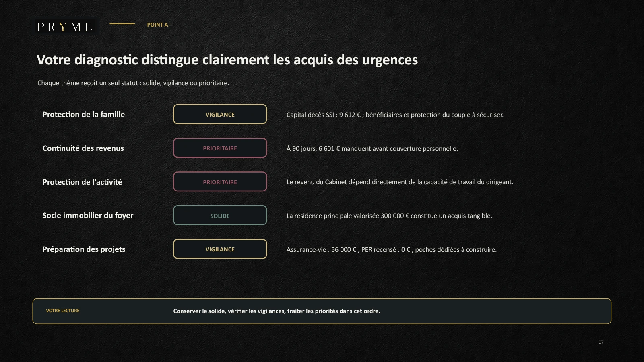The image size is (644, 362).
Task: Click the VIGILANCE badge for Préparation des projets
Action: click(220, 249)
